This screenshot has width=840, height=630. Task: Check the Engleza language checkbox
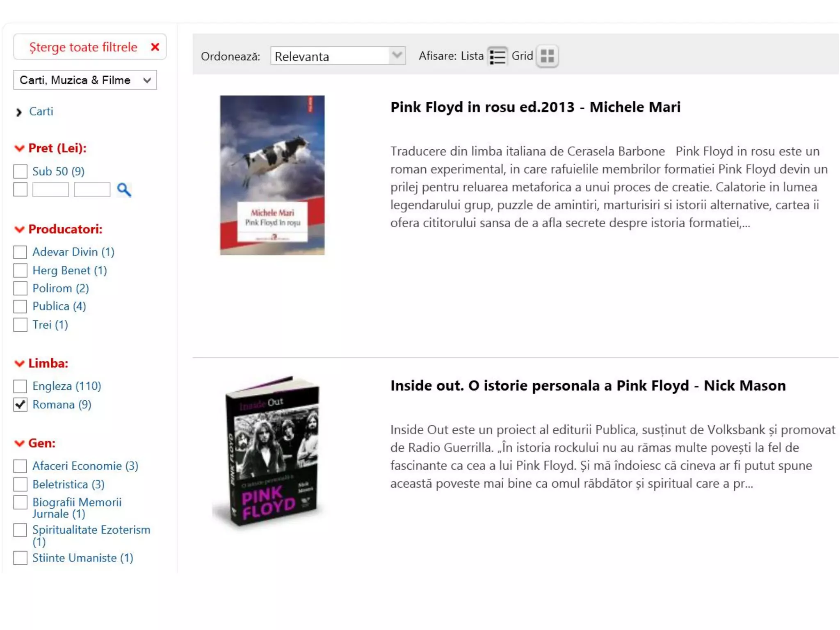pos(20,386)
